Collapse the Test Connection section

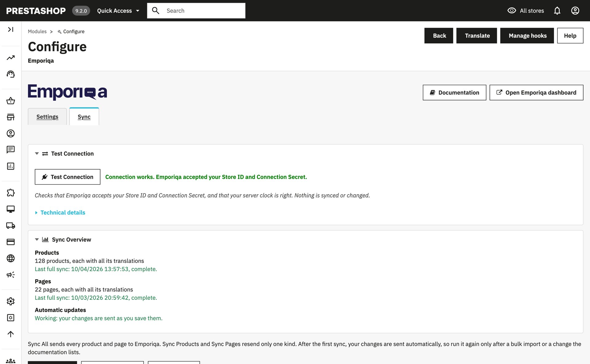(x=37, y=154)
